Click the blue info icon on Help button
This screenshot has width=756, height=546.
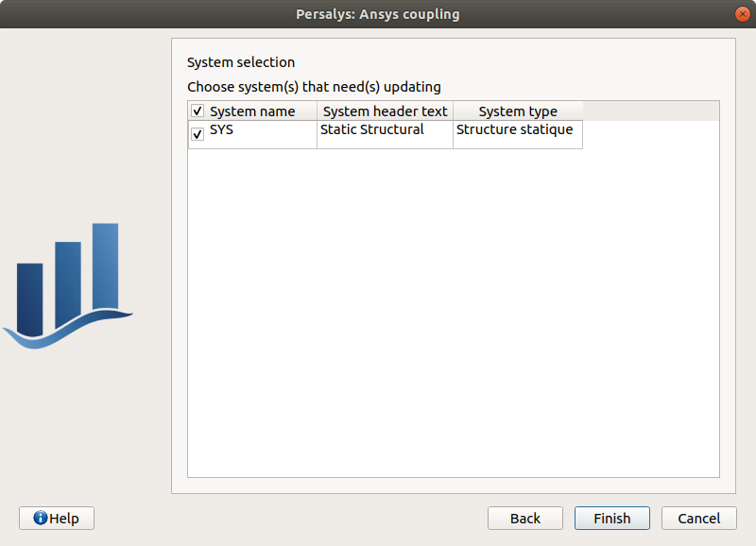point(39,518)
